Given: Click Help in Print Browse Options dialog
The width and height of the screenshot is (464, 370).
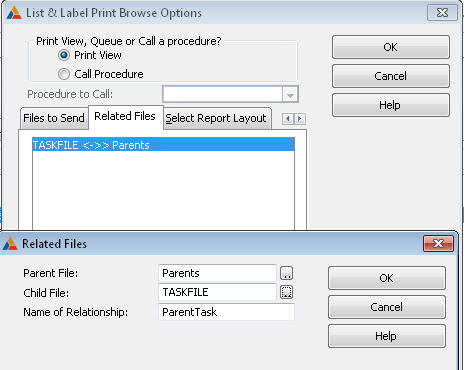Looking at the screenshot, I should pyautogui.click(x=391, y=105).
